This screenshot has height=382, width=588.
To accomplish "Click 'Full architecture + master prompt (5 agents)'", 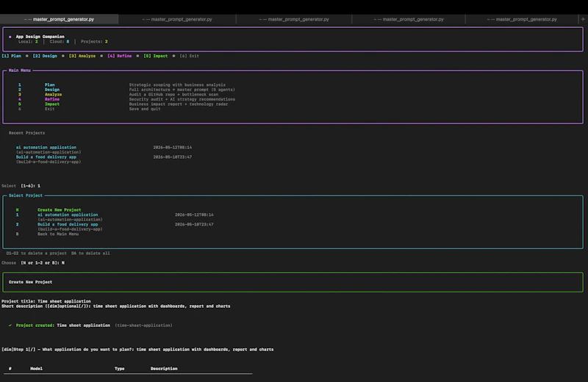I will 182,90.
